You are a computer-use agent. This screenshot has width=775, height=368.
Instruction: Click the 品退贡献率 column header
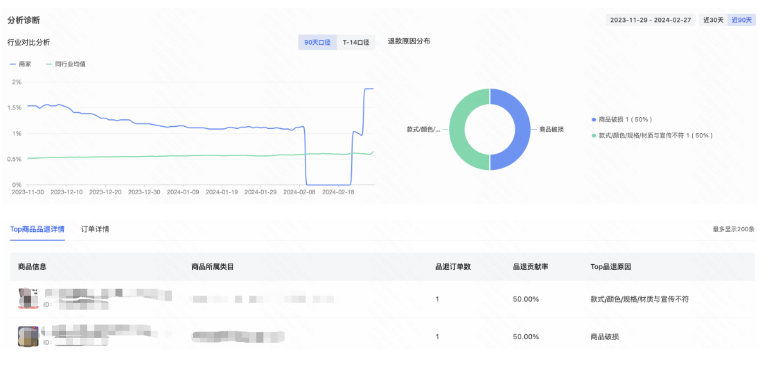tap(530, 267)
